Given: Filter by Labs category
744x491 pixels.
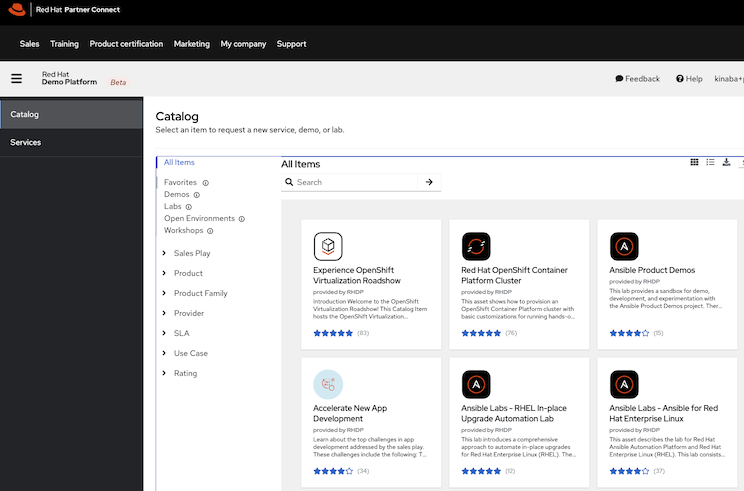Looking at the screenshot, I should point(173,206).
